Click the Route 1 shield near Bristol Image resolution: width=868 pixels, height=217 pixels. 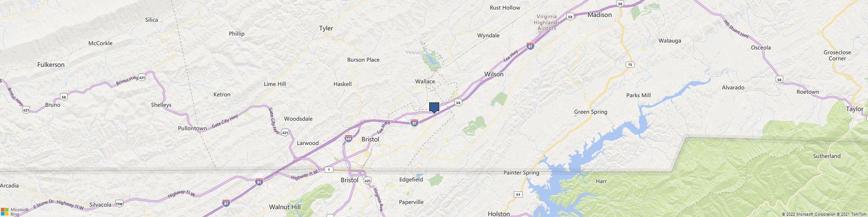330,169
